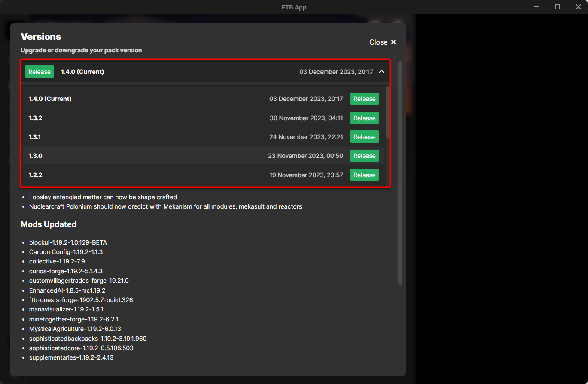
Task: Click the Loosley entangled matter changelog line
Action: pos(103,197)
